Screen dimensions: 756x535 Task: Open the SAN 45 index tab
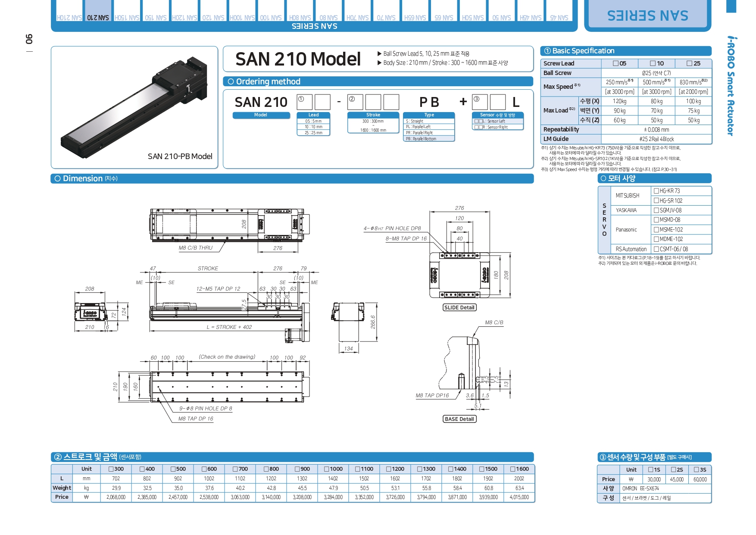point(559,11)
